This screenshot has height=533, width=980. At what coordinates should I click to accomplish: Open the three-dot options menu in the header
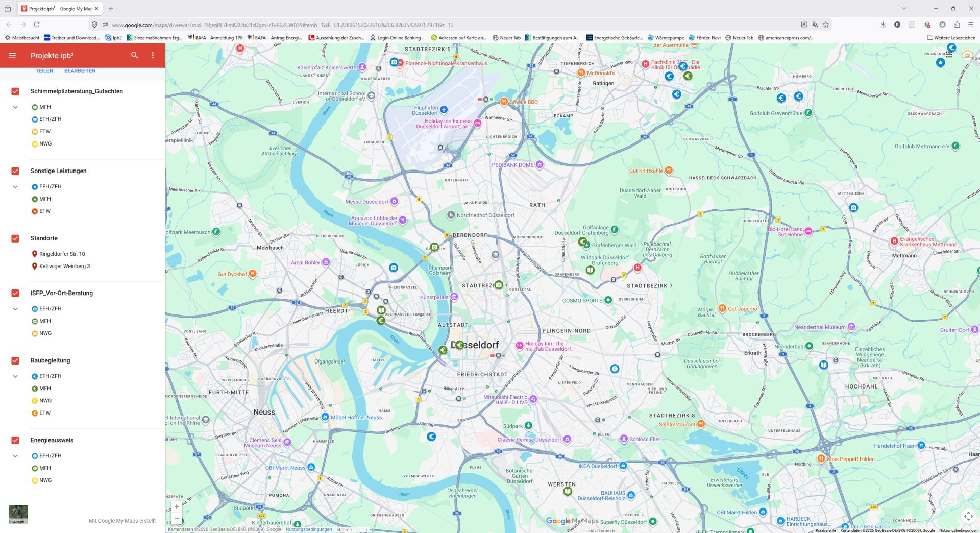pyautogui.click(x=153, y=55)
